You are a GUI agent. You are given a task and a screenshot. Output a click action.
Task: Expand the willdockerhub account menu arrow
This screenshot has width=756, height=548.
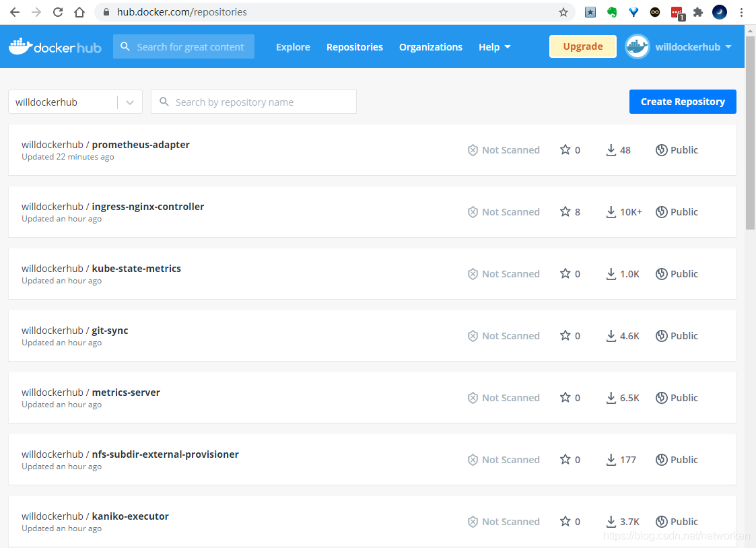[728, 46]
